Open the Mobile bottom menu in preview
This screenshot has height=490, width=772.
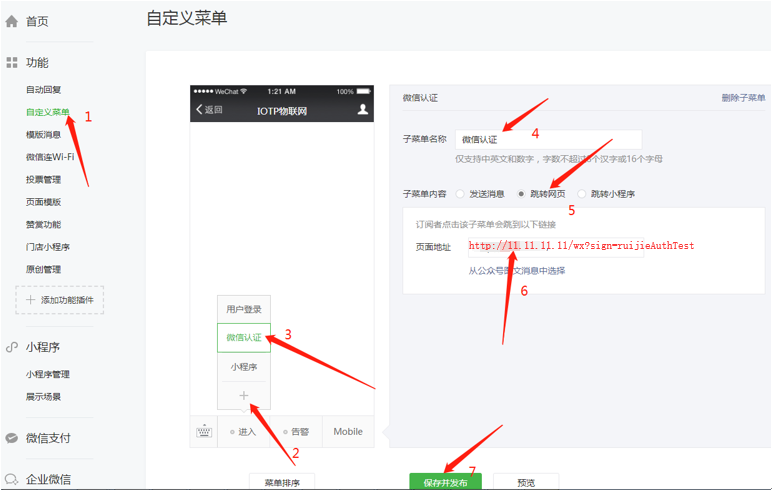pos(348,432)
